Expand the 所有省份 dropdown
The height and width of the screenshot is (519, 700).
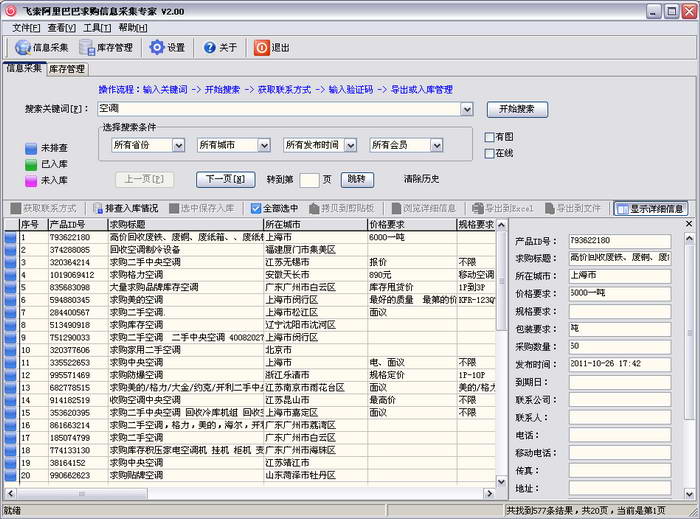pos(178,145)
